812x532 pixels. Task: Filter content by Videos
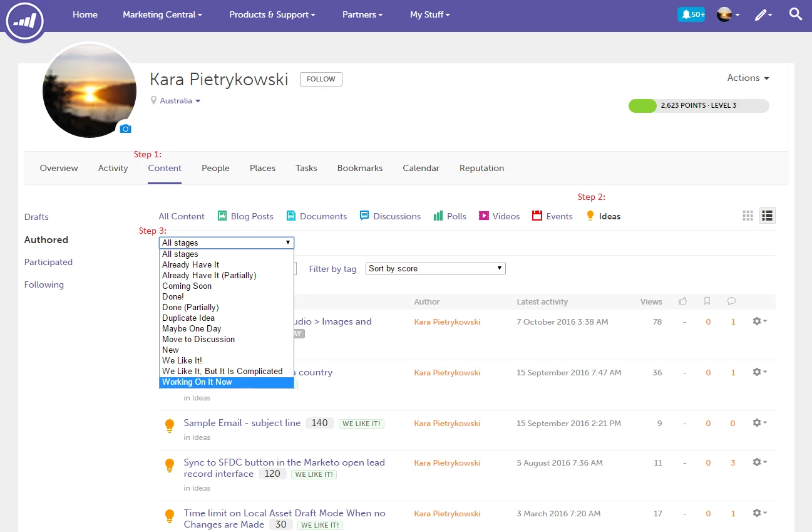click(x=499, y=216)
